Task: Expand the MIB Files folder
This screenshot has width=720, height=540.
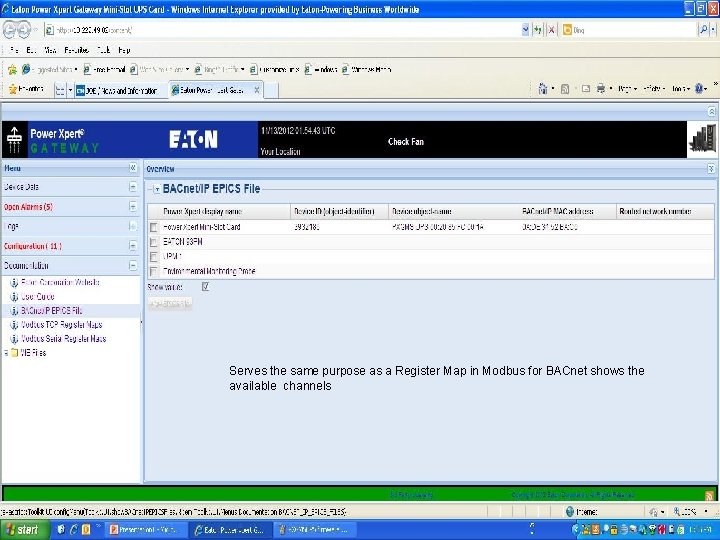Action: click(x=6, y=353)
